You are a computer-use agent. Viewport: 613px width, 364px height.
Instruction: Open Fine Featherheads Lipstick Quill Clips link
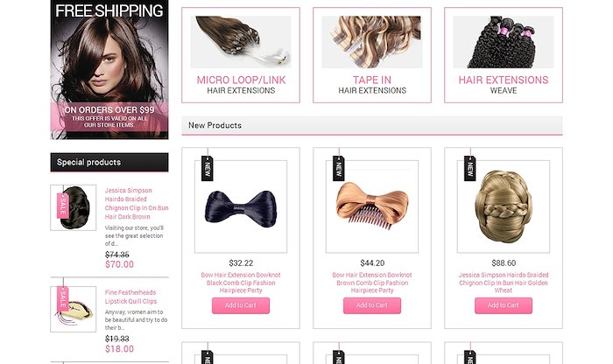pos(130,297)
